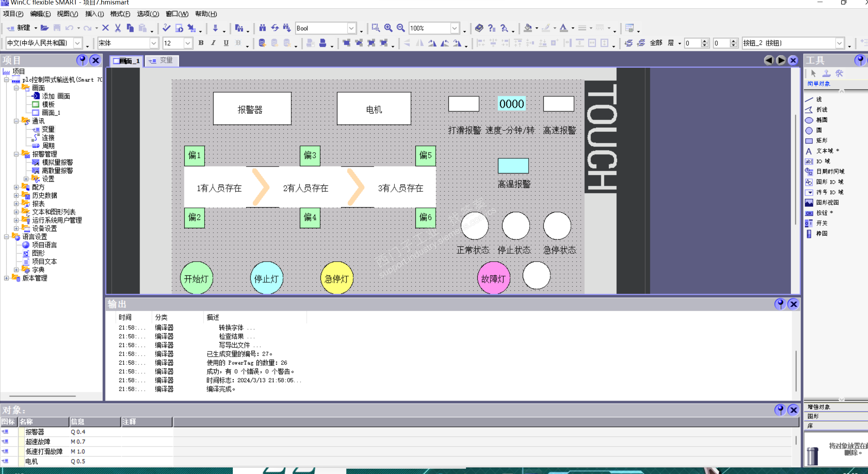The width and height of the screenshot is (868, 474).
Task: Select the 文本域 text field tool
Action: (x=824, y=151)
